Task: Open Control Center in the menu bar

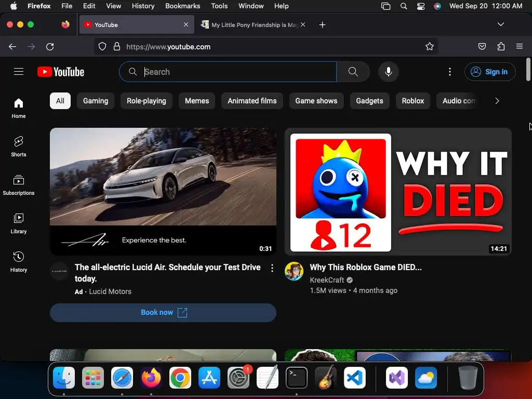Action: coord(421,6)
